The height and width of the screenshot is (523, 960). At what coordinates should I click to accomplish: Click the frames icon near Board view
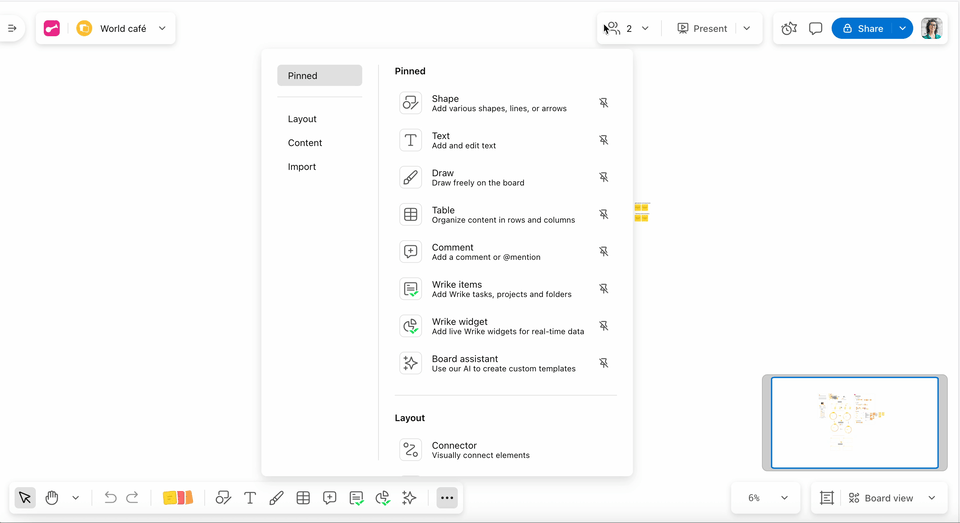click(x=827, y=498)
